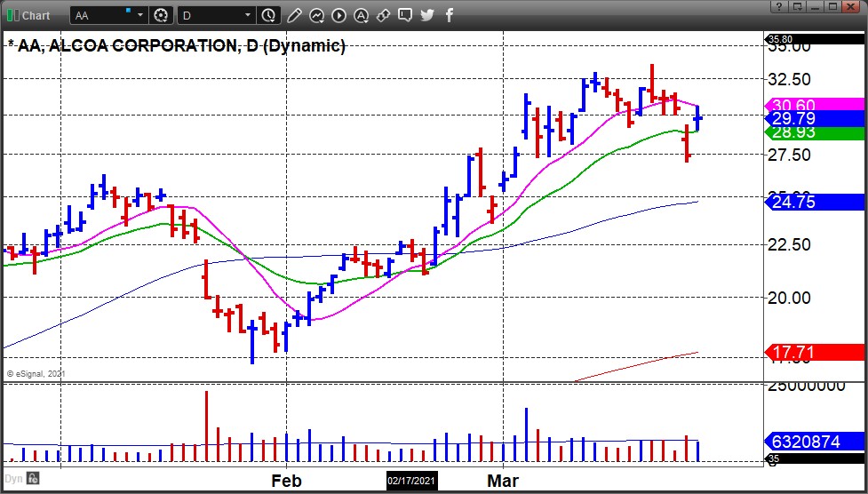
Task: Click the bar replay play icon
Action: point(338,15)
